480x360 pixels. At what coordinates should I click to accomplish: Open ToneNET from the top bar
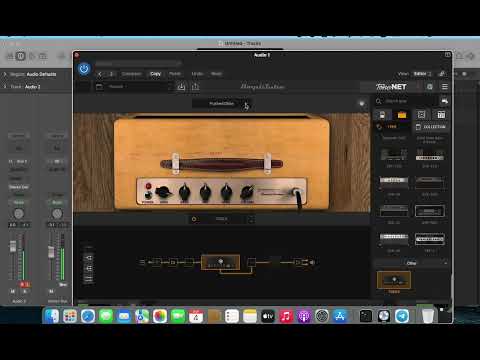(391, 87)
